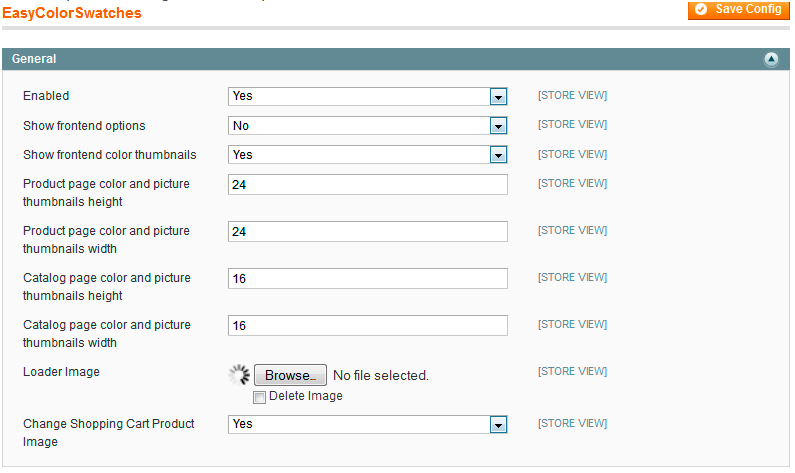Click the Save Config button

pyautogui.click(x=739, y=10)
